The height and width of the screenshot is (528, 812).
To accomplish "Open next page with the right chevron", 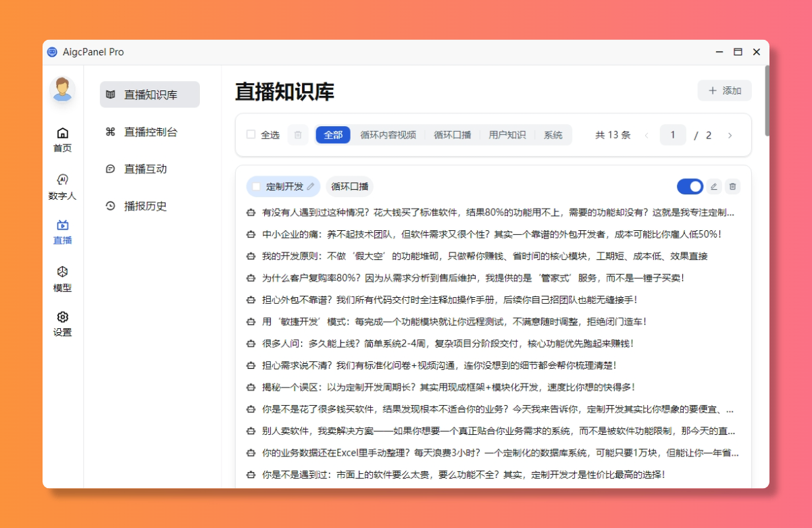I will coord(730,135).
